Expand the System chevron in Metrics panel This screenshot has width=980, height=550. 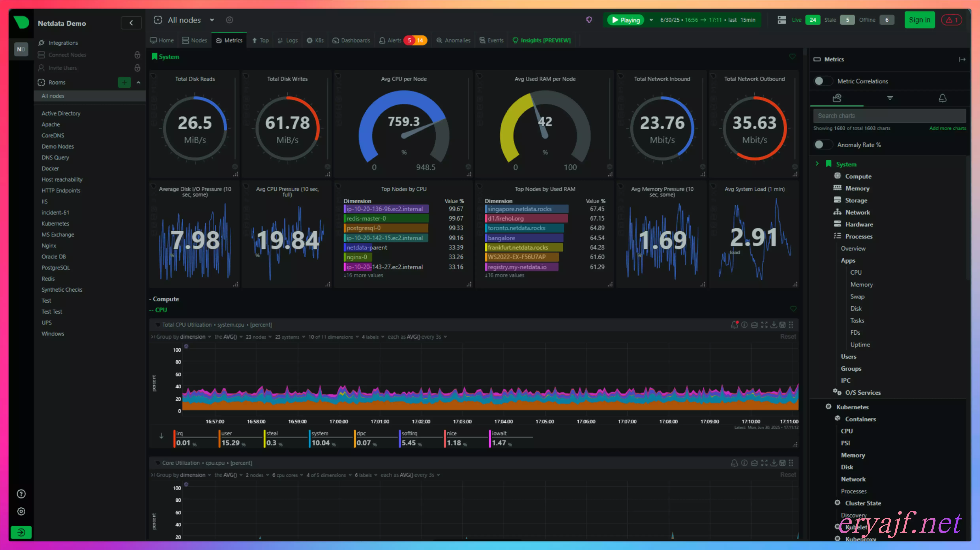(x=817, y=164)
